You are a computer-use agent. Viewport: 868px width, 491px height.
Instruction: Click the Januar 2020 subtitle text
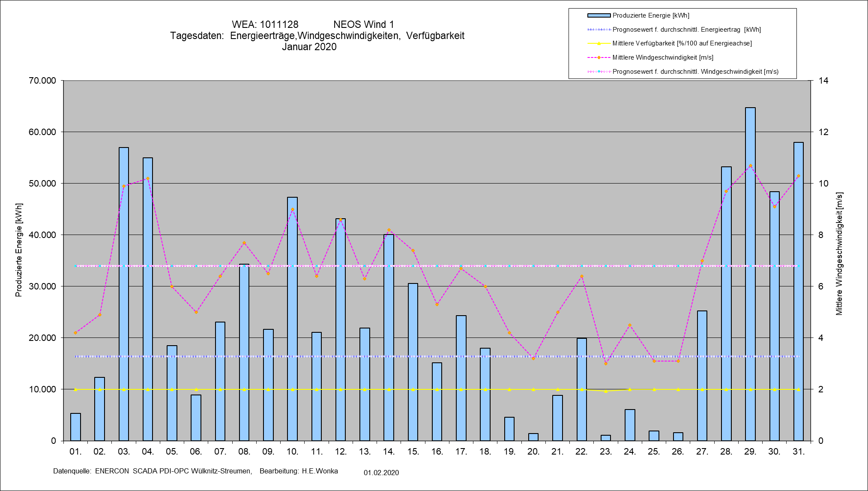pos(309,47)
